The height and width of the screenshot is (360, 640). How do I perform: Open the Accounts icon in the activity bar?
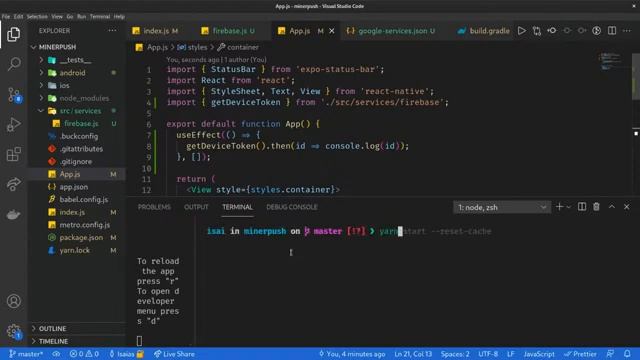tap(13, 301)
